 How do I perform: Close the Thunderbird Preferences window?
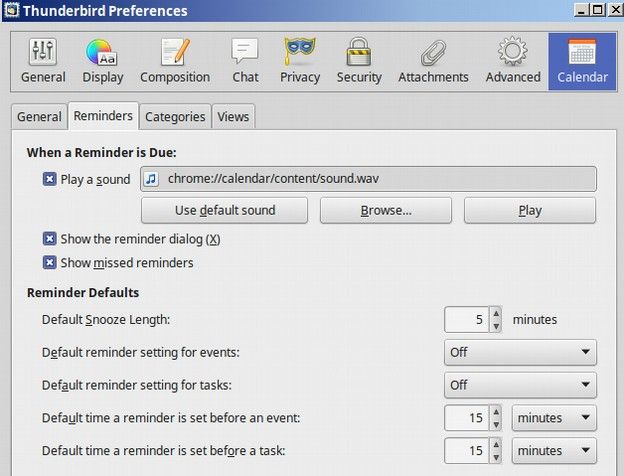pyautogui.click(x=615, y=9)
